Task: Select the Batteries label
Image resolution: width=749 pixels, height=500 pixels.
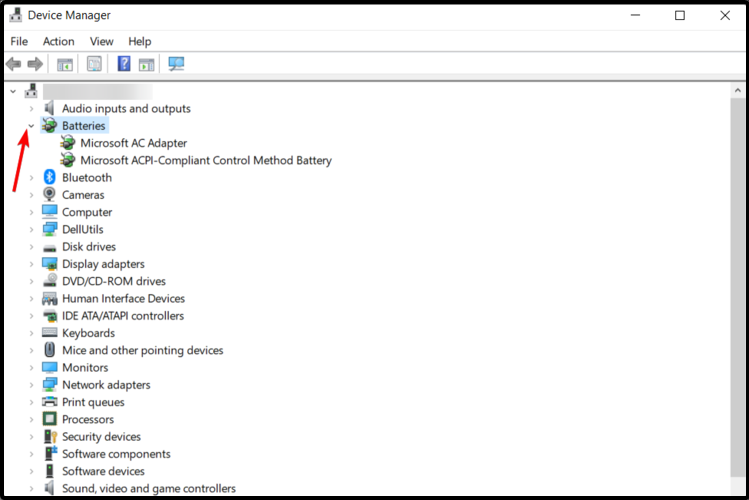Action: click(84, 126)
